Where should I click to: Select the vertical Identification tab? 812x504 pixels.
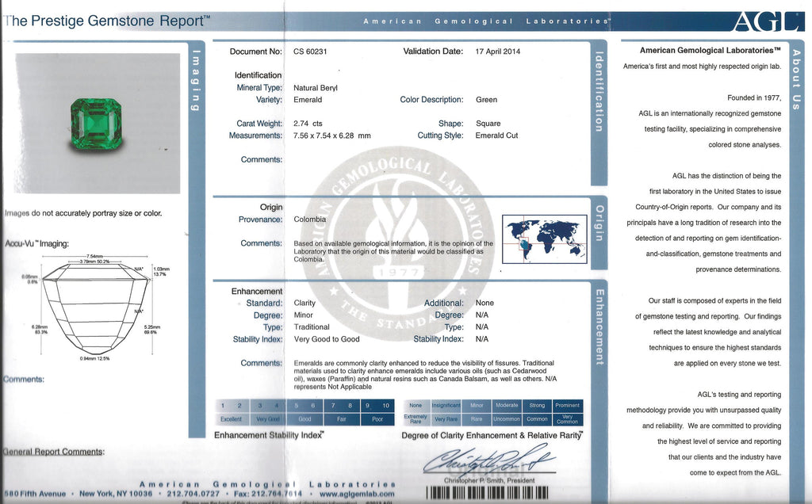599,91
